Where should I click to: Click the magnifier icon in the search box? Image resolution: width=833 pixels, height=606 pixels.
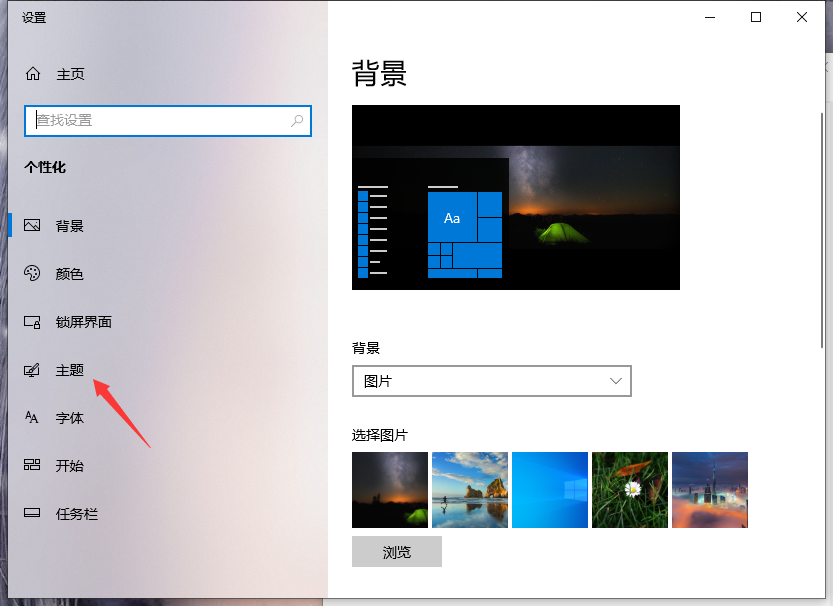(297, 120)
